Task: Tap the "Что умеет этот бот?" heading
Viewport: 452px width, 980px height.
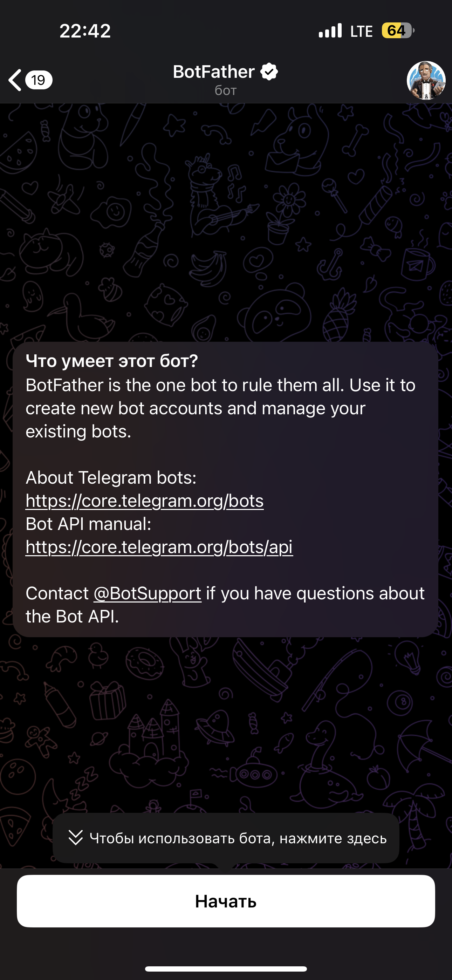Action: pos(112,361)
